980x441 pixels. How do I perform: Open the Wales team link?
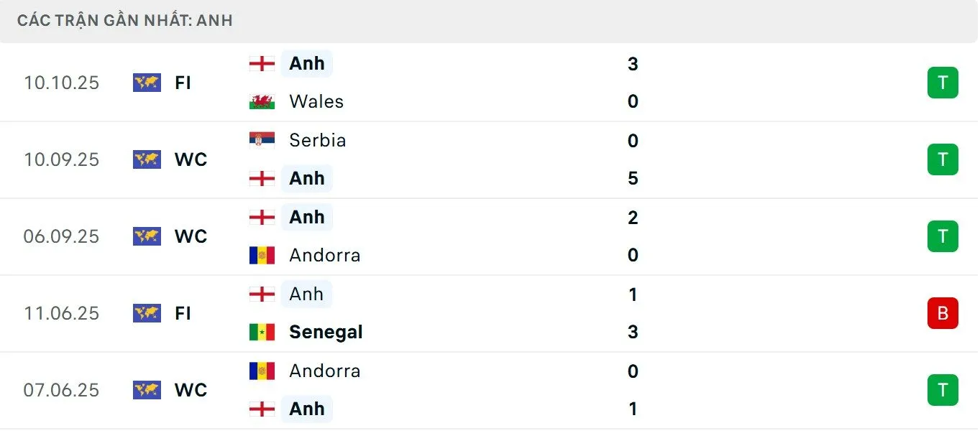click(316, 101)
